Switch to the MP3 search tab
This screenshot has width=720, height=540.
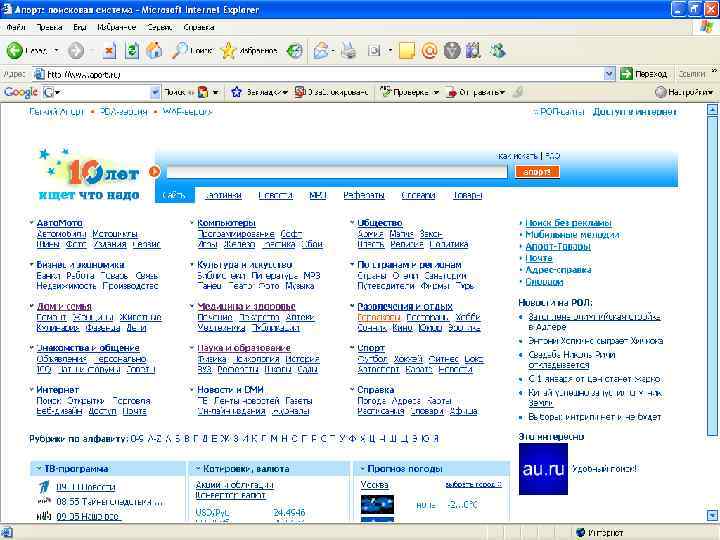pyautogui.click(x=318, y=195)
